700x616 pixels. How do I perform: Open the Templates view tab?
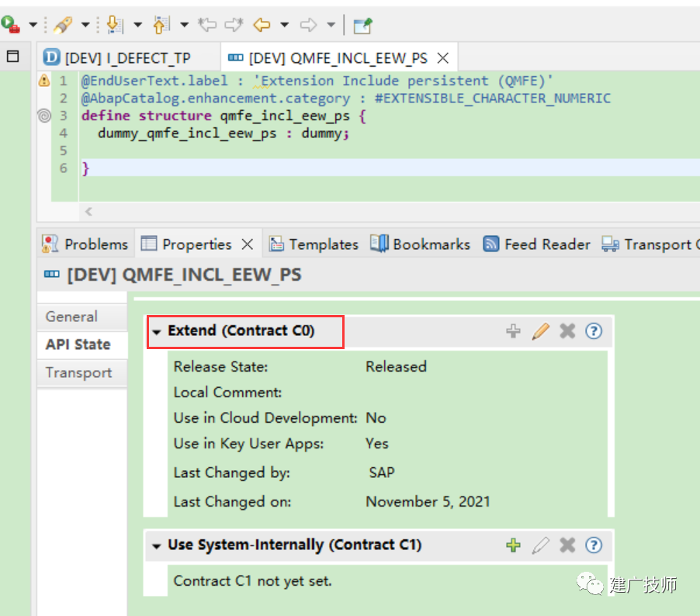click(314, 244)
